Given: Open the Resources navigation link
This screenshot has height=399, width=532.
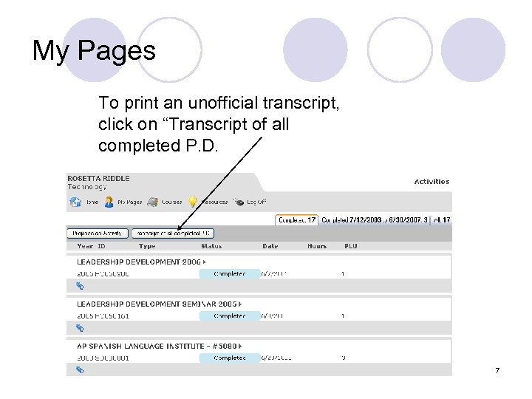Looking at the screenshot, I should tap(214, 202).
